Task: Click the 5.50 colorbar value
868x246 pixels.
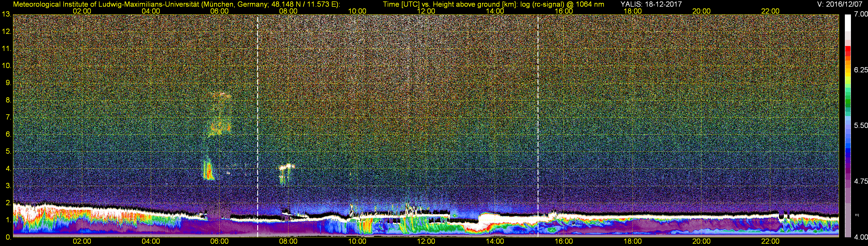Action: point(860,125)
